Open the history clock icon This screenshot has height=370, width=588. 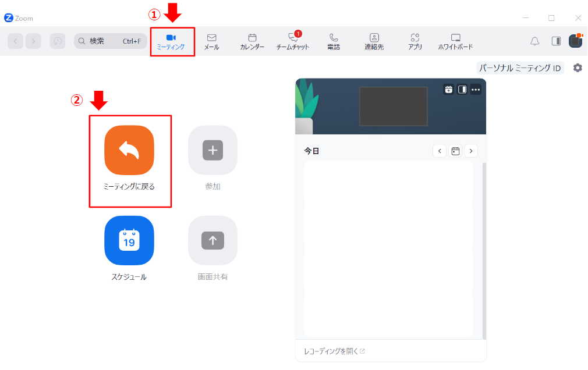click(x=58, y=41)
